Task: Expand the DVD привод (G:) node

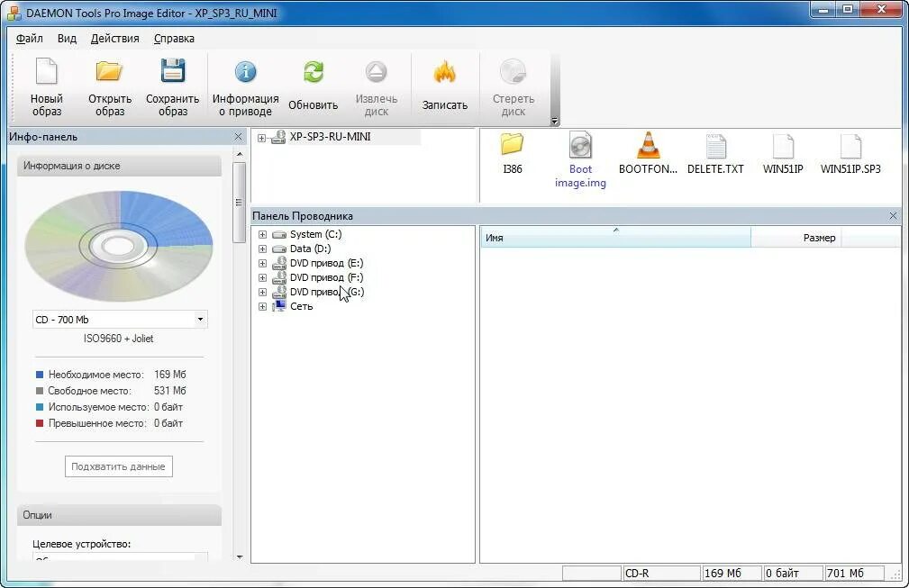Action: click(x=263, y=292)
